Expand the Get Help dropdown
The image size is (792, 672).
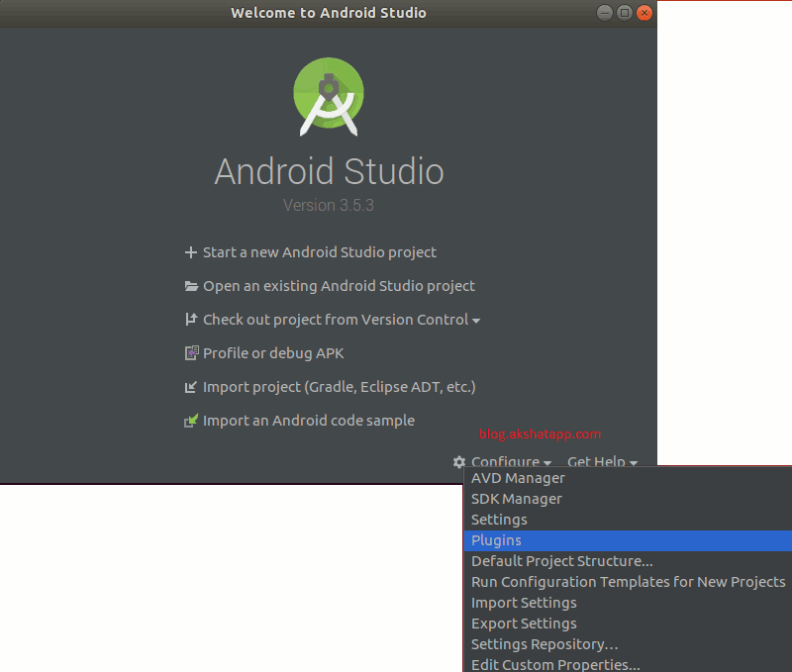click(602, 461)
